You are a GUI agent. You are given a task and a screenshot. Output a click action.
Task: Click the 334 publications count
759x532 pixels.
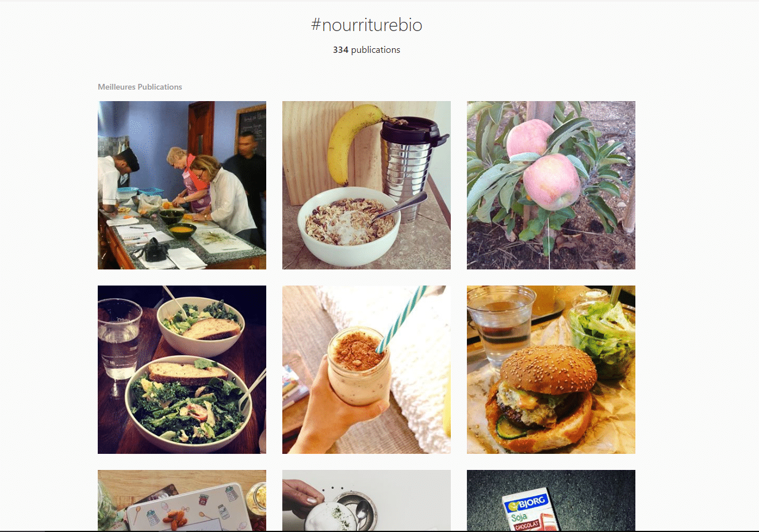[366, 50]
